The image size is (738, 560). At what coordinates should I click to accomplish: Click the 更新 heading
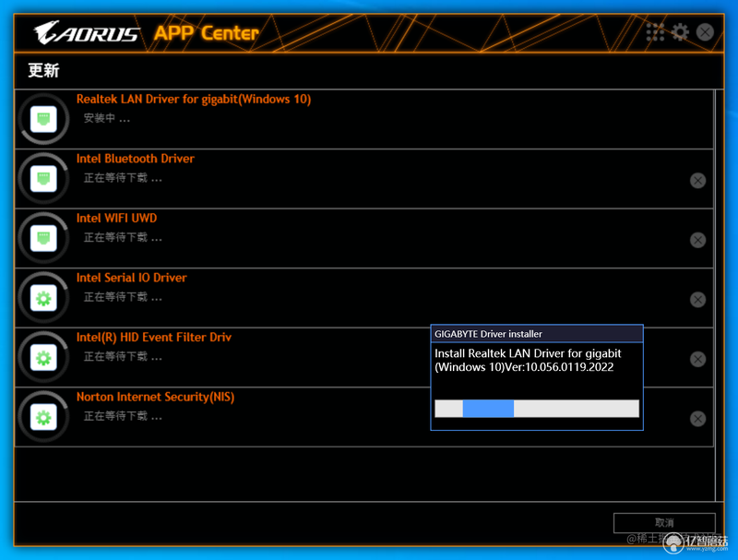pos(43,71)
